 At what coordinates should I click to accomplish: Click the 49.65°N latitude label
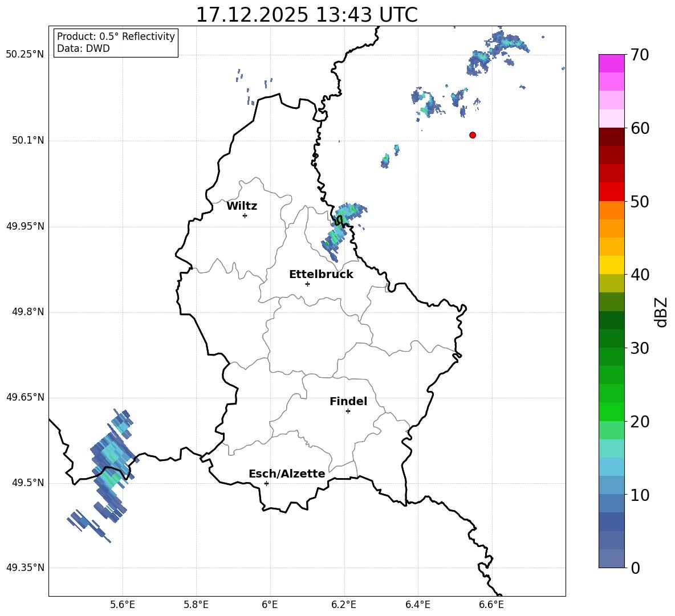click(x=25, y=397)
